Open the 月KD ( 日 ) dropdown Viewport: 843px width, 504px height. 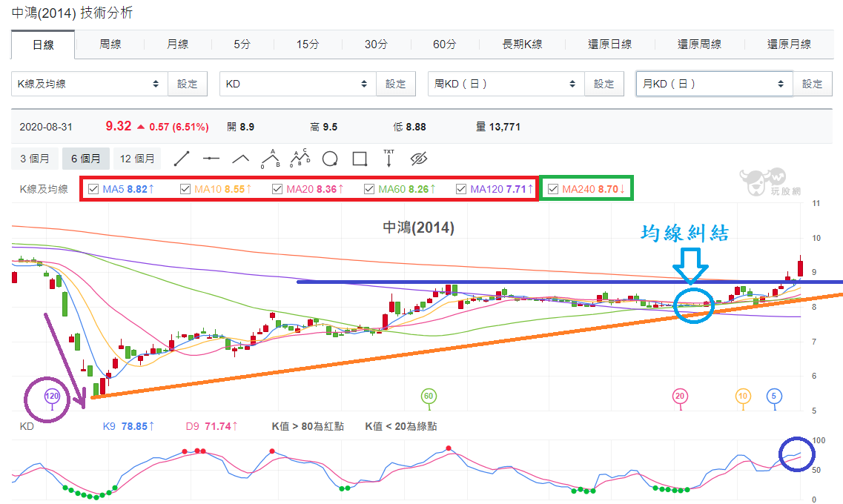point(715,84)
